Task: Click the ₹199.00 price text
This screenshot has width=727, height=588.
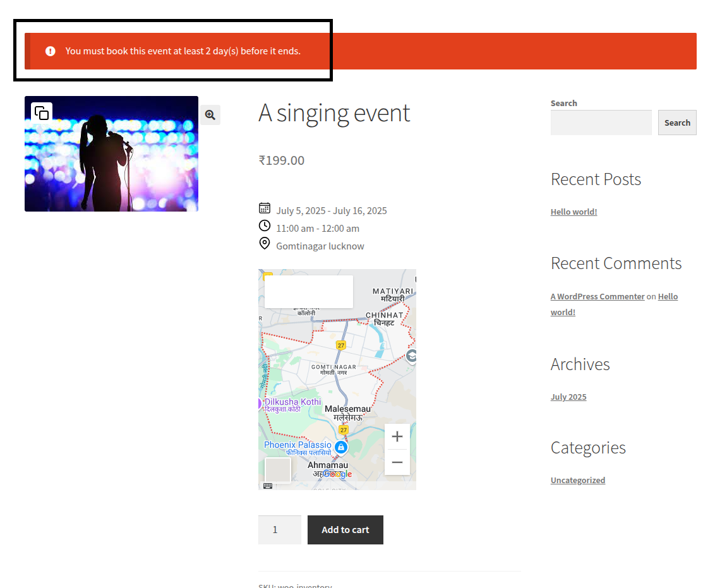Action: 282,160
